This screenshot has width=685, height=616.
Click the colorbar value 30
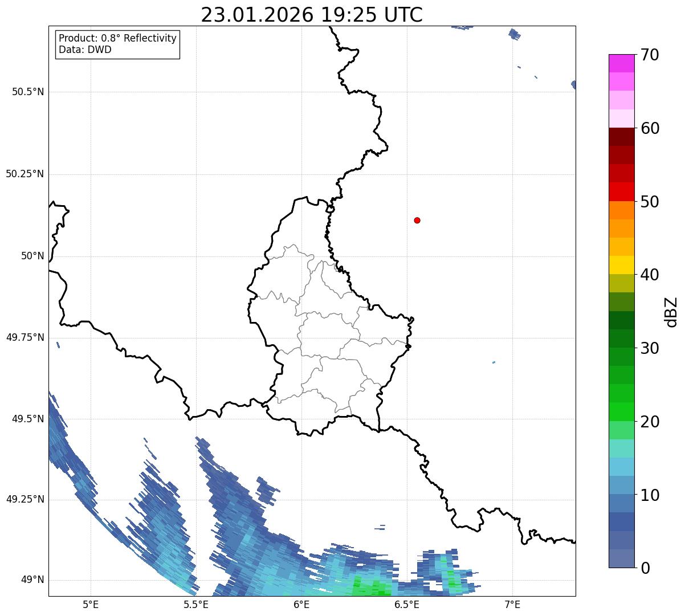pos(650,348)
